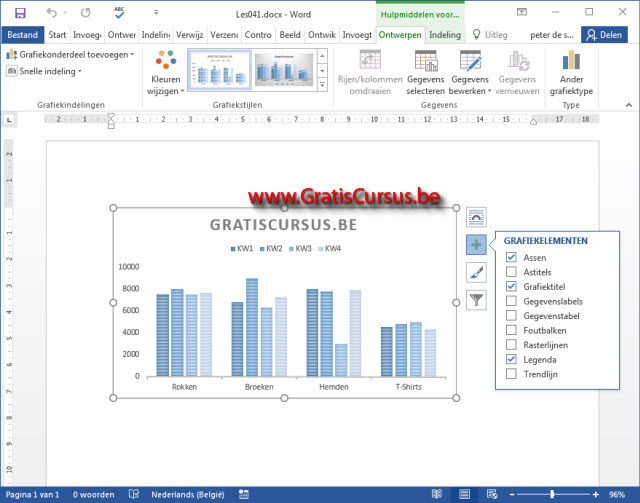Open the Gegevens bewerken dropdown arrow
The image size is (640, 503).
click(489, 91)
